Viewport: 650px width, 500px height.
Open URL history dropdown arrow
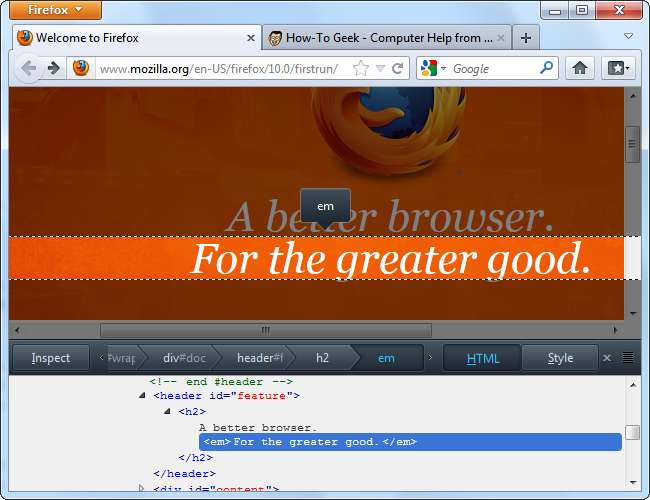[x=380, y=68]
